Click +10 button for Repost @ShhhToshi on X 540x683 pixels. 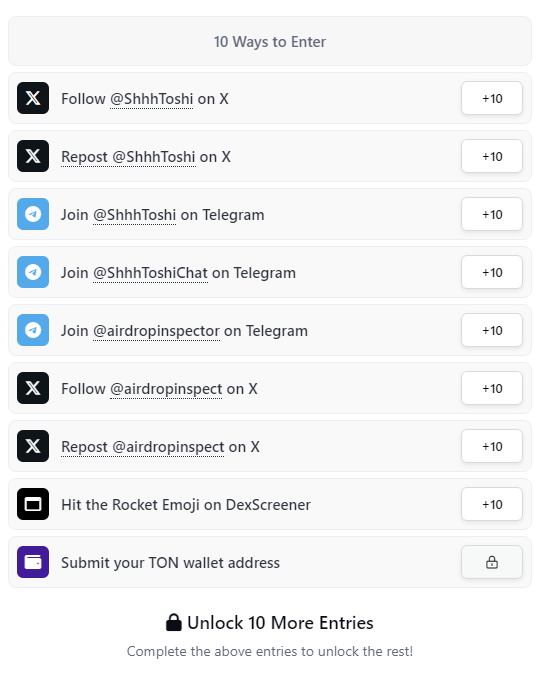[492, 156]
